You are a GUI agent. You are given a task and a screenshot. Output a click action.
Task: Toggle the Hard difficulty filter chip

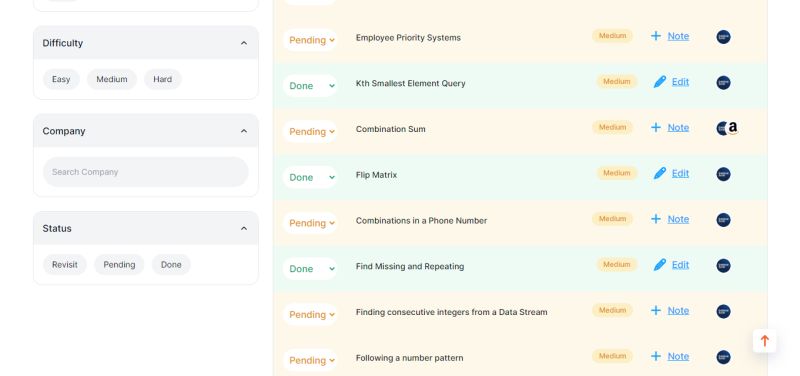tap(163, 80)
